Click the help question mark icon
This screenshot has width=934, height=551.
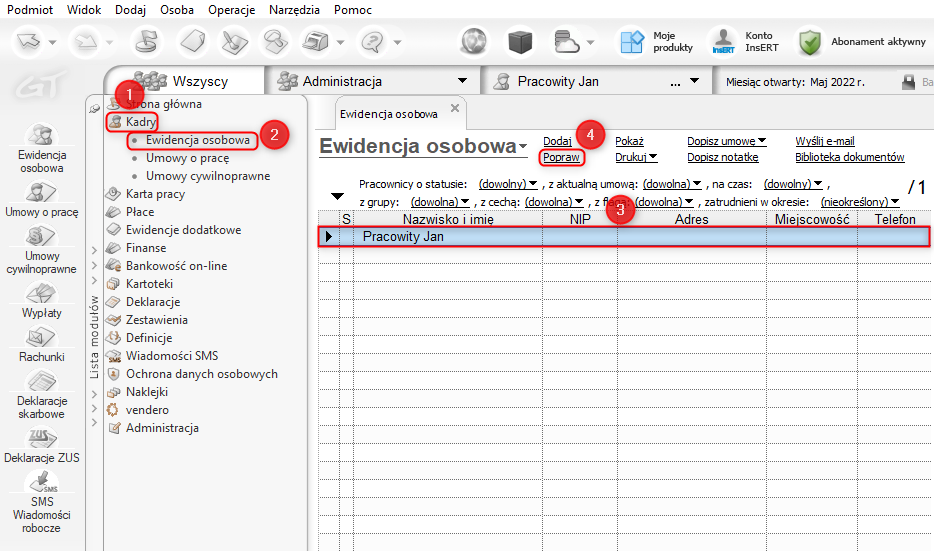tap(372, 42)
